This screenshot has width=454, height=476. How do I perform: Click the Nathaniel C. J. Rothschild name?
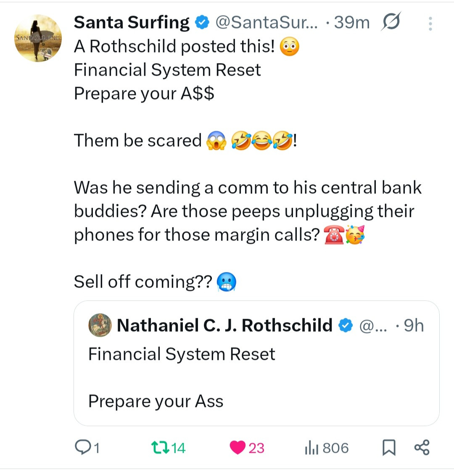point(224,325)
